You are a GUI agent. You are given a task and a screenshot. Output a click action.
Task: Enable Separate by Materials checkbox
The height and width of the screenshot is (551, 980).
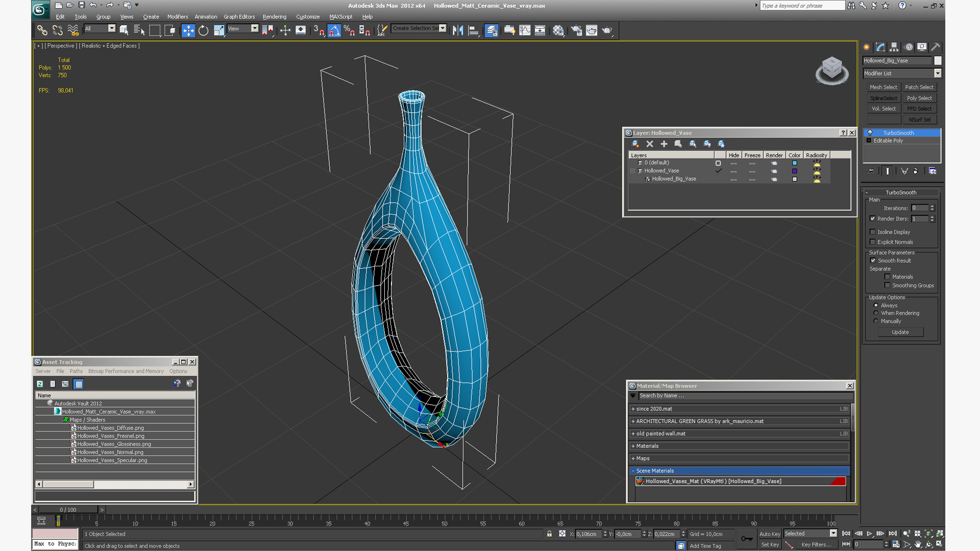(887, 277)
